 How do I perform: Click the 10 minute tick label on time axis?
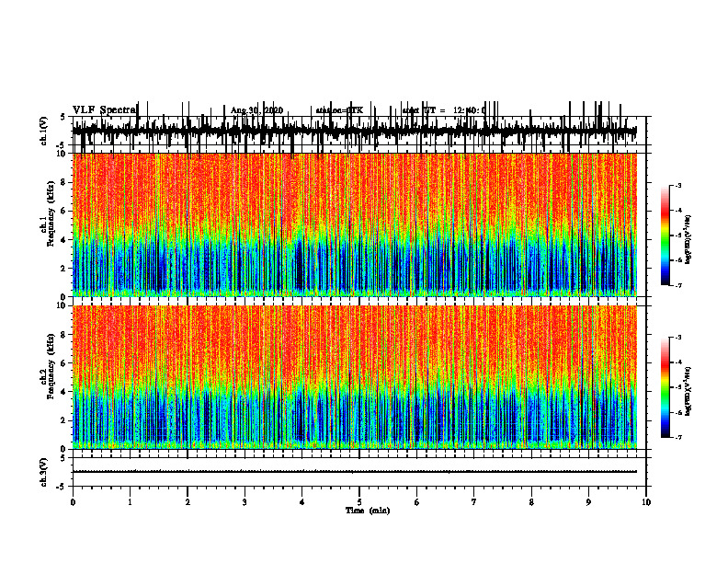click(646, 502)
